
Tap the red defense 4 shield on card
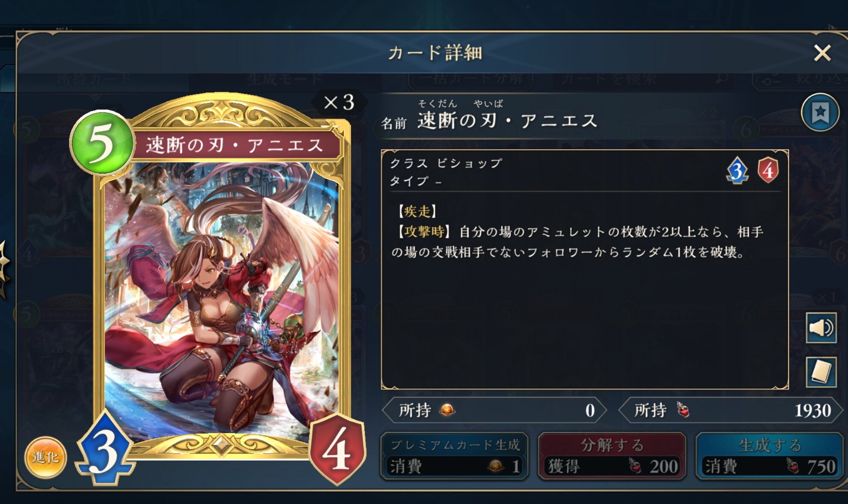(x=337, y=449)
